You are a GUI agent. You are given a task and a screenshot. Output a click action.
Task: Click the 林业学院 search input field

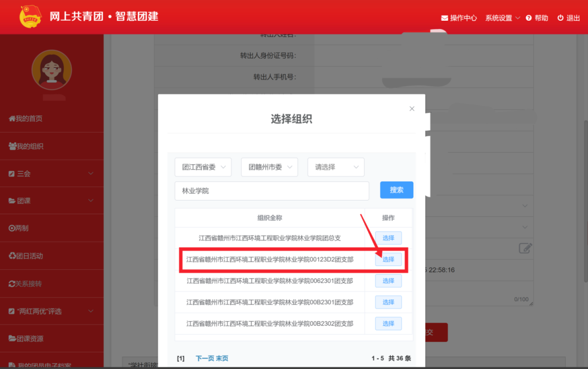coord(272,190)
